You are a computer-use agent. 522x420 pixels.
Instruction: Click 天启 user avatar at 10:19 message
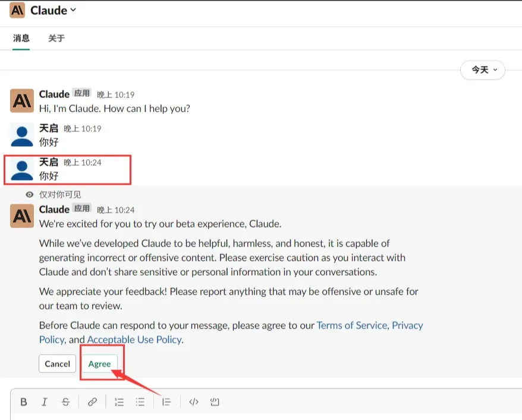pyautogui.click(x=22, y=135)
